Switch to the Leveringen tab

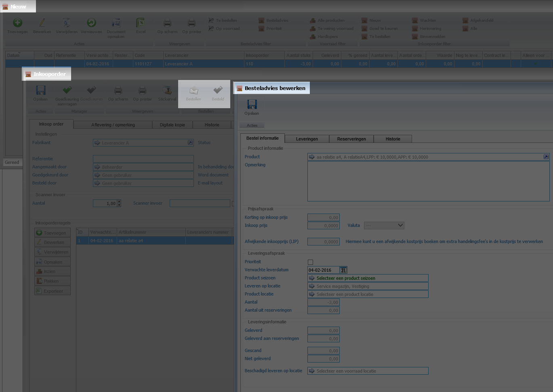point(307,139)
